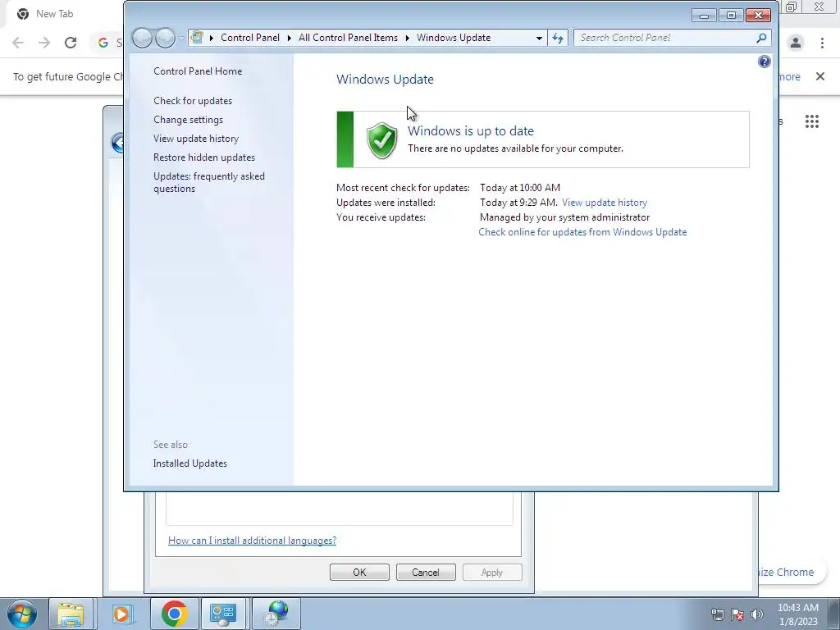Click the back arrow in background Control Panel window
The height and width of the screenshot is (630, 840).
pos(117,143)
